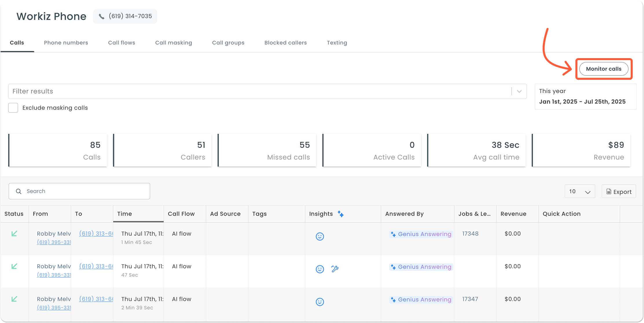
Task: Open To number link in 47 Sec row
Action: pyautogui.click(x=96, y=266)
